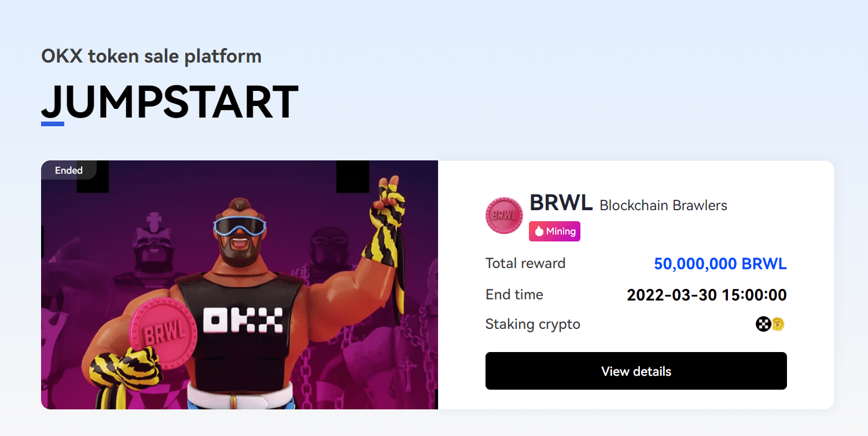Screen dimensions: 868x436
Task: Toggle the Ended status label
Action: click(x=69, y=170)
